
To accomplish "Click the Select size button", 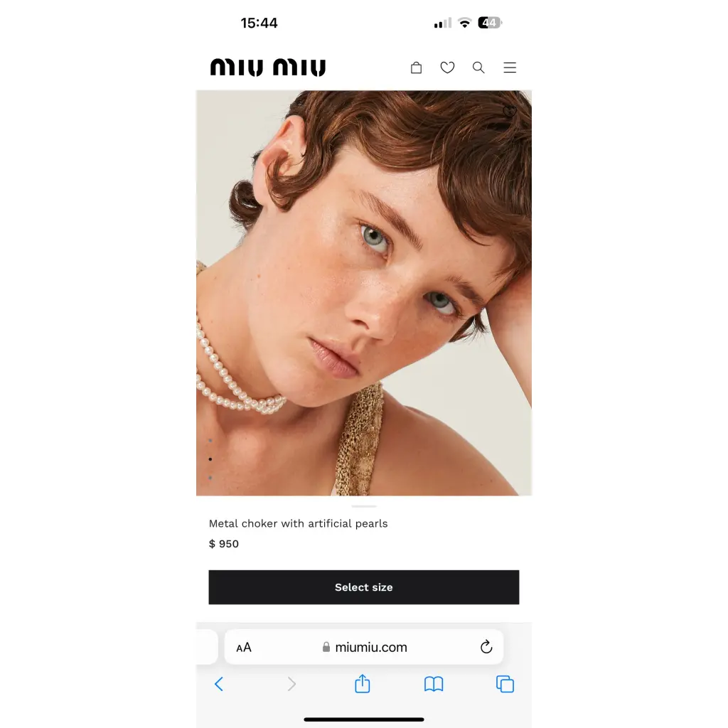I will (x=363, y=587).
